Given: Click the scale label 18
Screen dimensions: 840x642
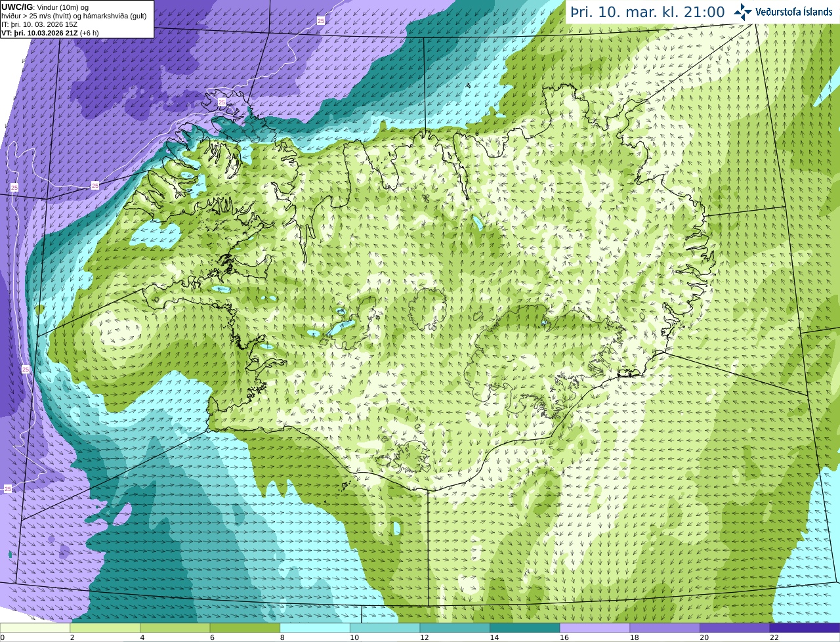Looking at the screenshot, I should pyautogui.click(x=635, y=637).
